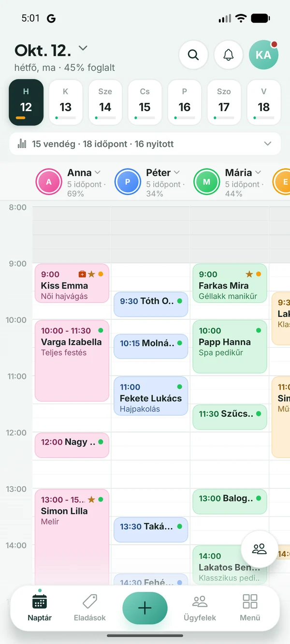
Task: Open Fekete Lukács Hajpakolás appointment
Action: tap(151, 396)
